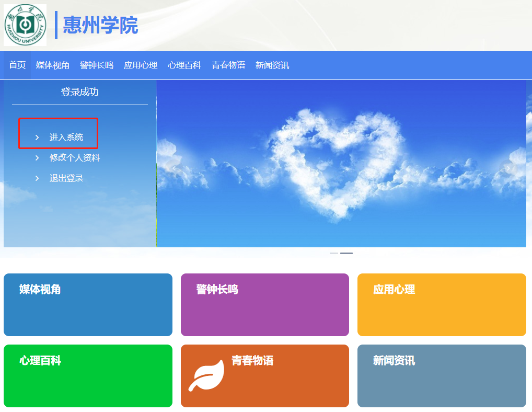Open the yellow 应用心理 tile
This screenshot has width=532, height=412.
click(442, 305)
